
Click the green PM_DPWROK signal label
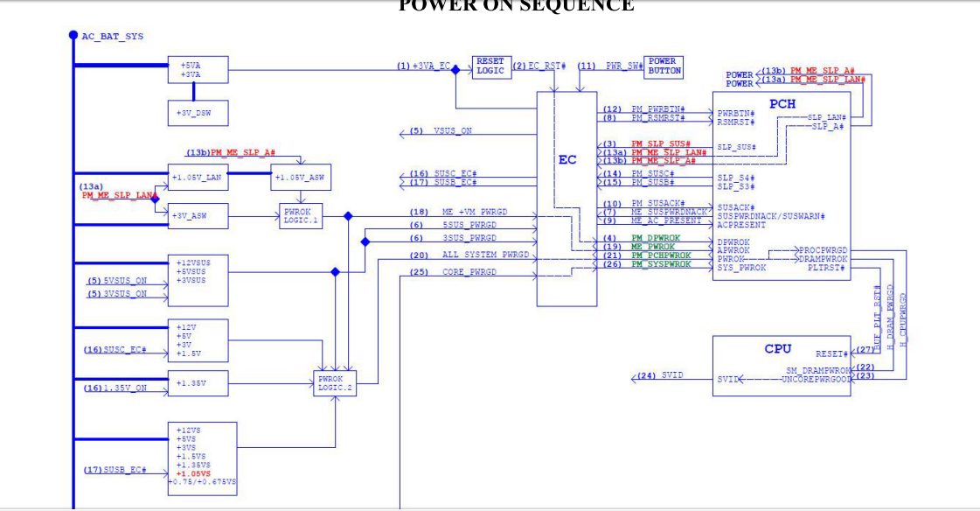point(654,238)
